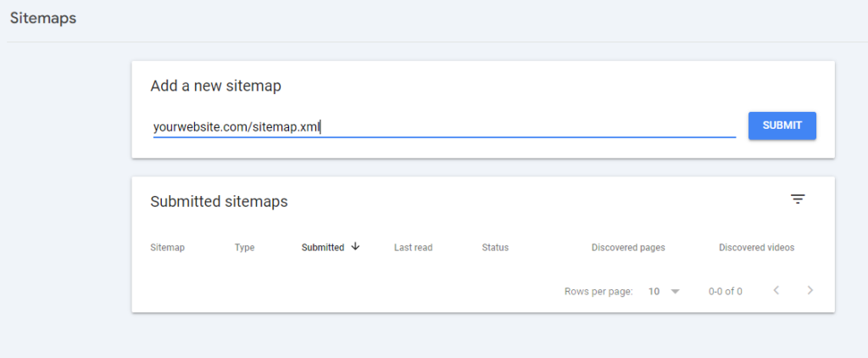Sort by the Status column header

tap(495, 248)
